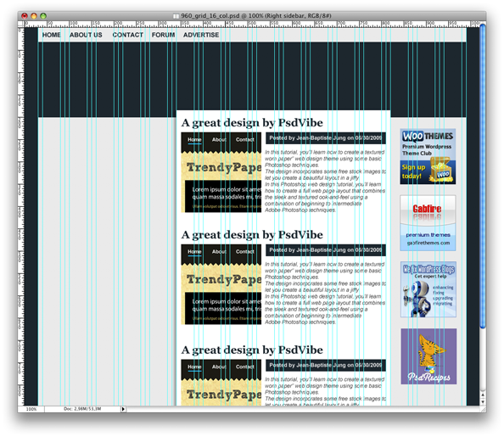Viewport: 504px width, 437px height.
Task: Select the WooThemes ad banner
Action: 428,157
